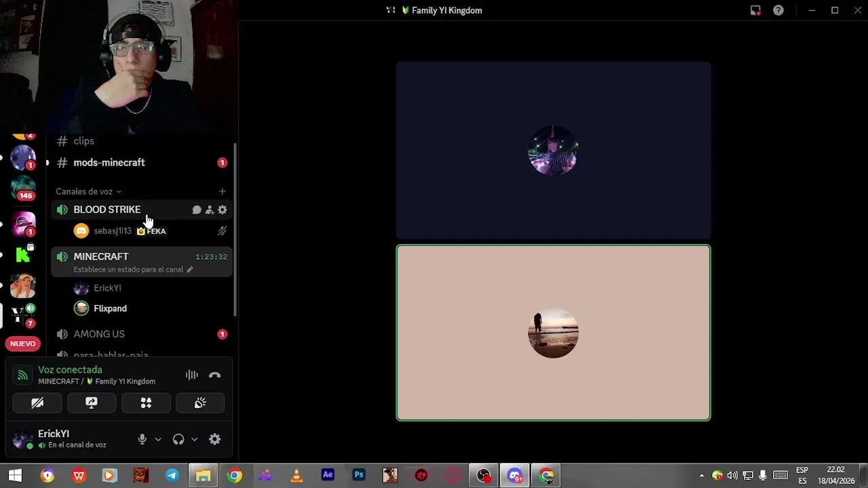Click the Windows Start button
Viewport: 868px width, 488px height.
[x=15, y=476]
